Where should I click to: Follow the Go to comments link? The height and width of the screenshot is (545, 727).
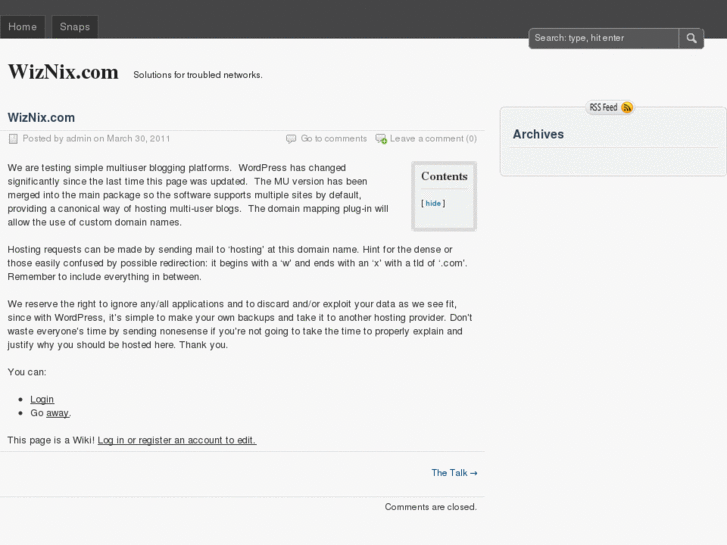(x=334, y=139)
